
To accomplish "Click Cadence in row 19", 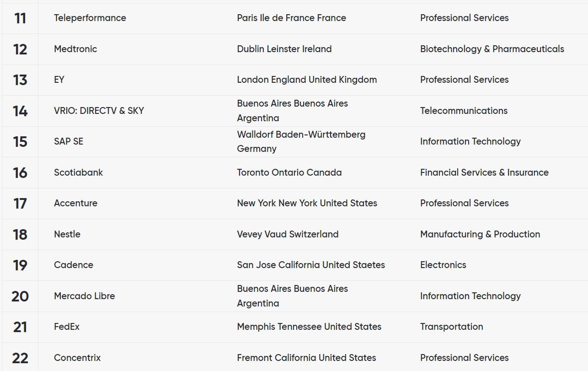I will tap(74, 265).
